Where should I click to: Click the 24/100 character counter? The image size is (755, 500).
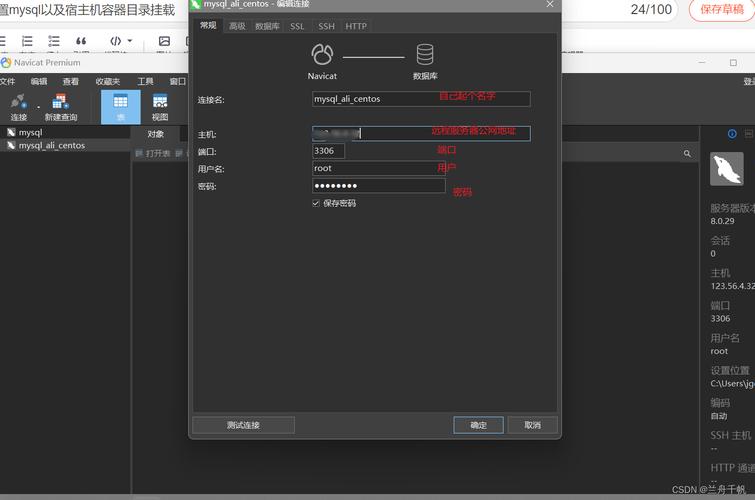[x=651, y=9]
